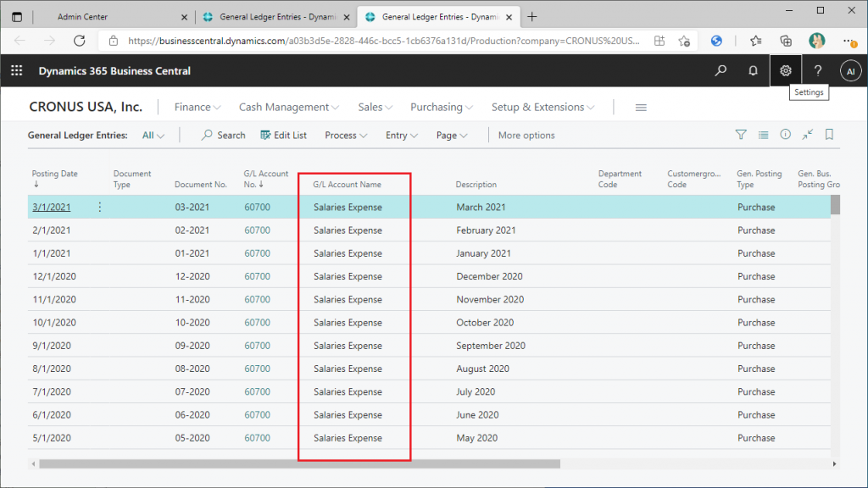This screenshot has width=868, height=488.
Task: Click the Description column header
Action: tap(476, 184)
